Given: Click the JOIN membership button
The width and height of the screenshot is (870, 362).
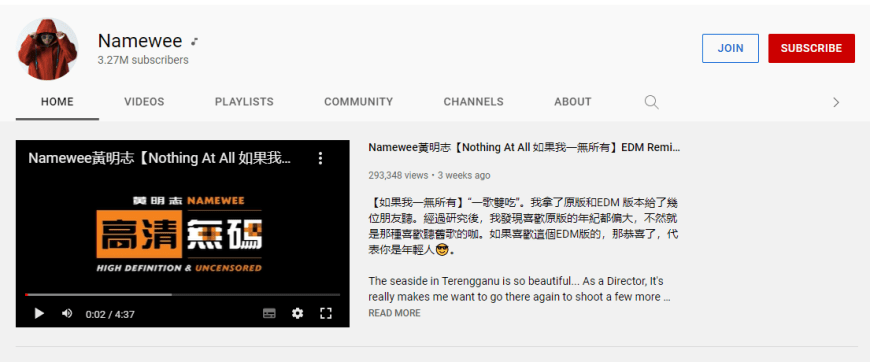Looking at the screenshot, I should (x=730, y=48).
